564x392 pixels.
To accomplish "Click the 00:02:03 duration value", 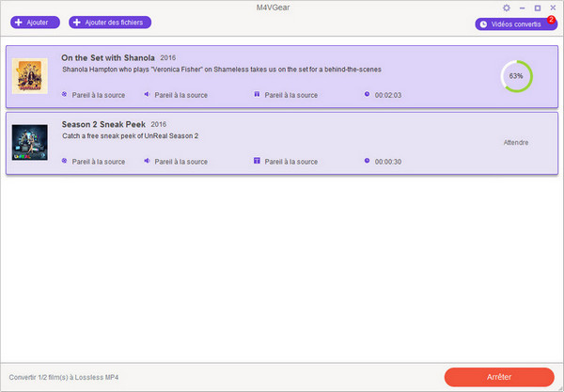I will [x=388, y=95].
